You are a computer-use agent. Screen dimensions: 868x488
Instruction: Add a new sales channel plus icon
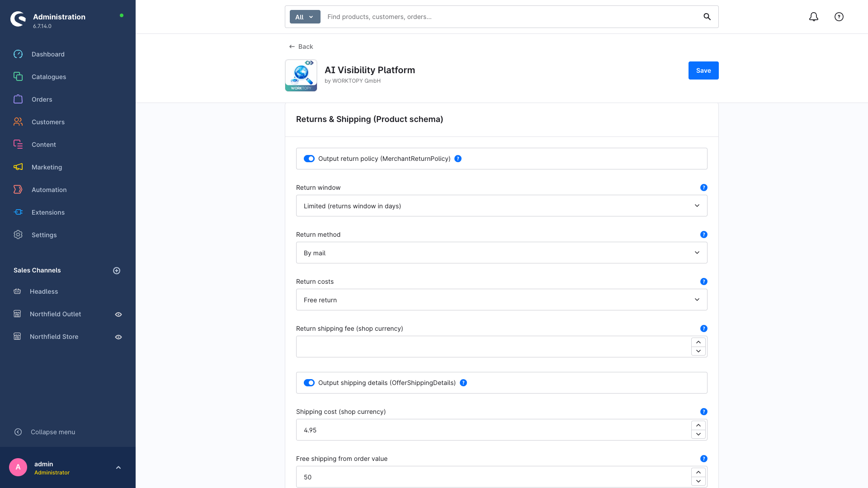click(117, 271)
